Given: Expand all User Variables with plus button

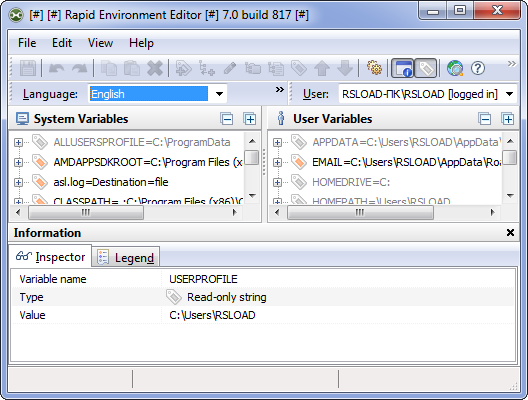Looking at the screenshot, I should 507,119.
